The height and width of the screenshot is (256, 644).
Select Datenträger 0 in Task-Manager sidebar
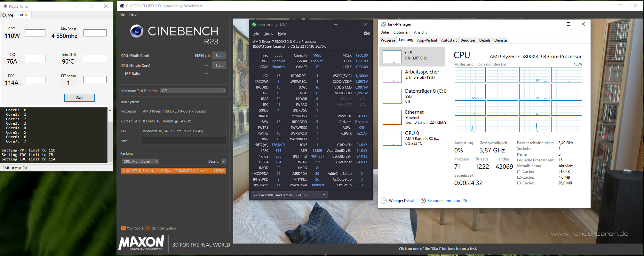pyautogui.click(x=413, y=96)
